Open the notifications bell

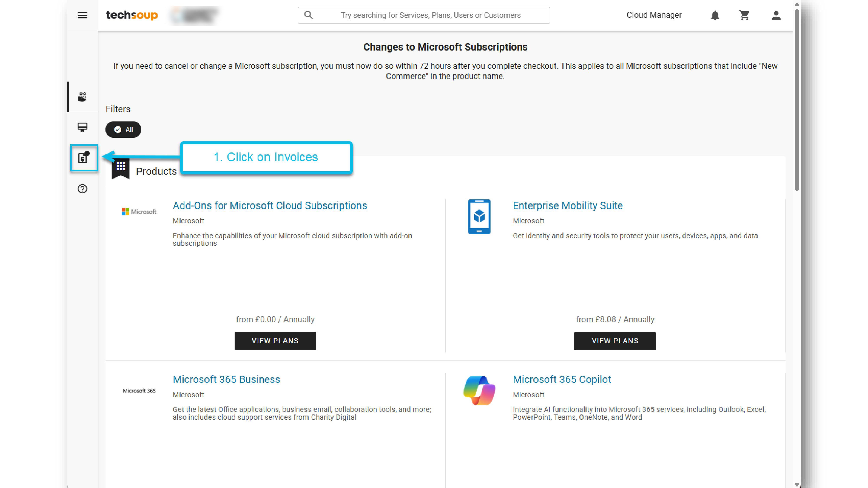pyautogui.click(x=715, y=15)
